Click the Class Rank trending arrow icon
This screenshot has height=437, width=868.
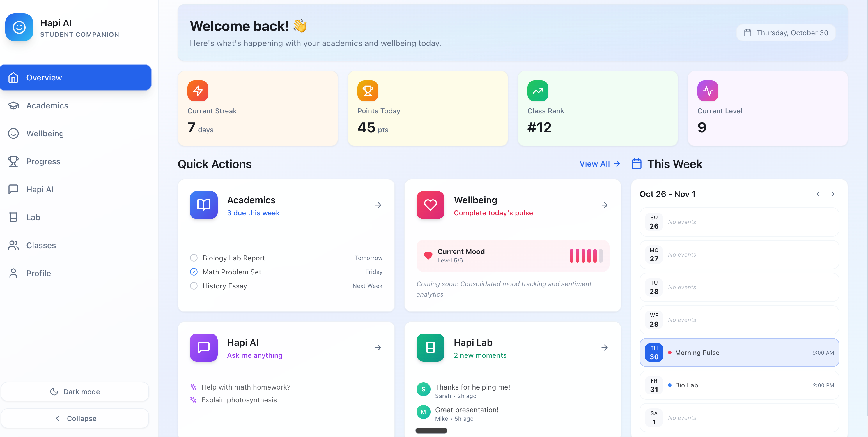537,91
